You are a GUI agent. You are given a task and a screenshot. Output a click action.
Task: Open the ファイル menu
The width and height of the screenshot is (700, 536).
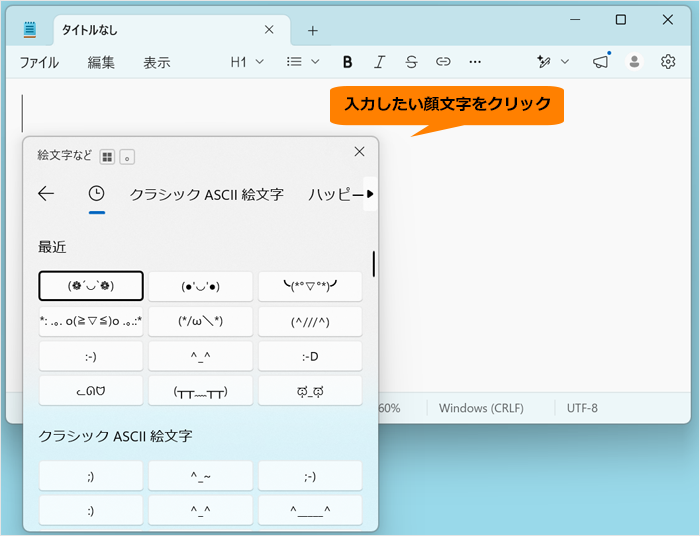[39, 62]
